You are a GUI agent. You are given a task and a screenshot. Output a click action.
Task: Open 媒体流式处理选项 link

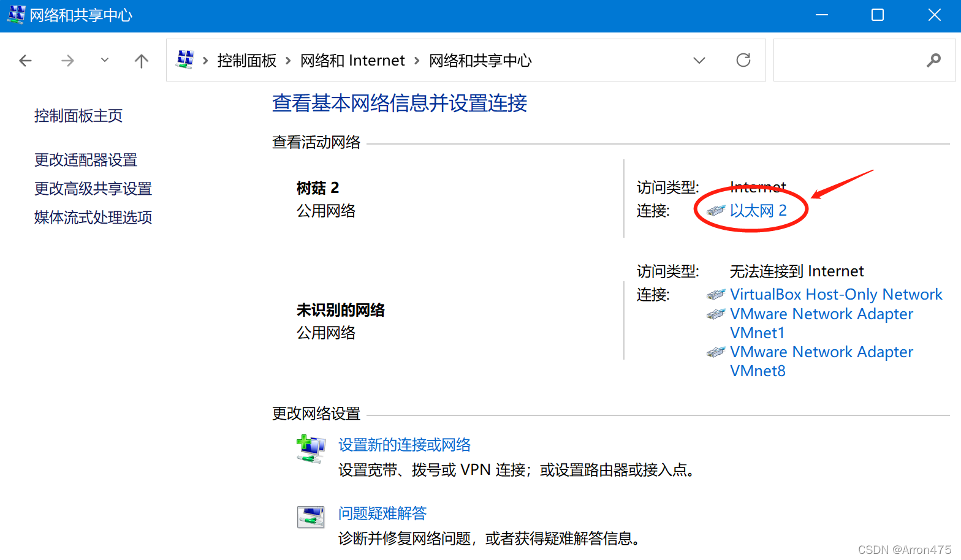pyautogui.click(x=93, y=218)
